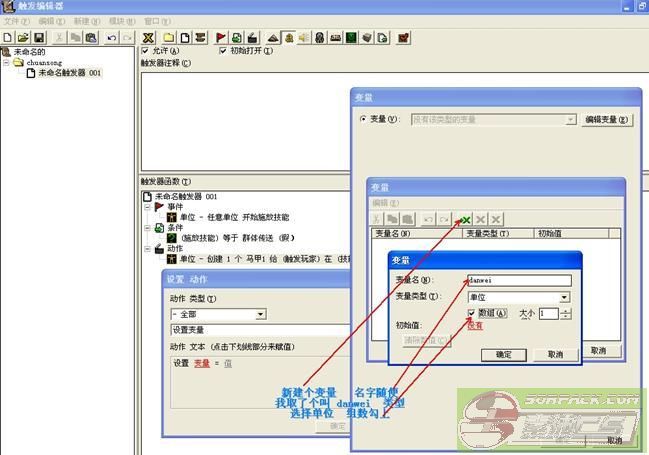Click the New Event red flag icon
This screenshot has width=649, height=455.
[x=221, y=37]
